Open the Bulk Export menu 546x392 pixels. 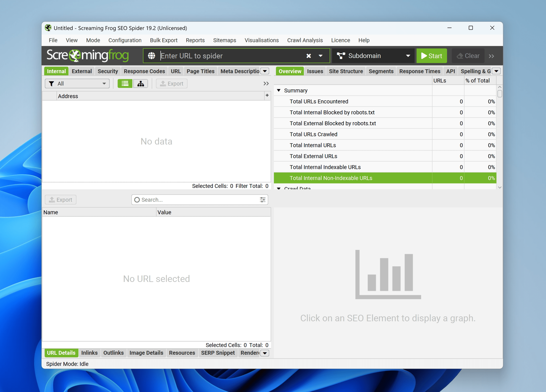[164, 40]
